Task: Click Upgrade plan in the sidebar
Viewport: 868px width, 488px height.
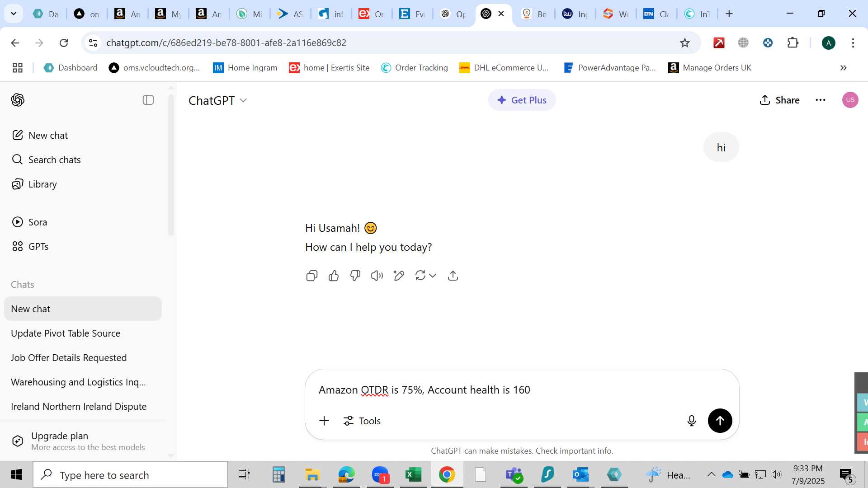Action: 83,441
